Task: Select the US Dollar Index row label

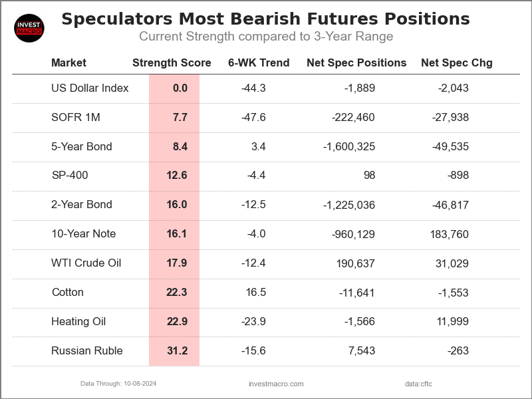Action: [x=90, y=88]
